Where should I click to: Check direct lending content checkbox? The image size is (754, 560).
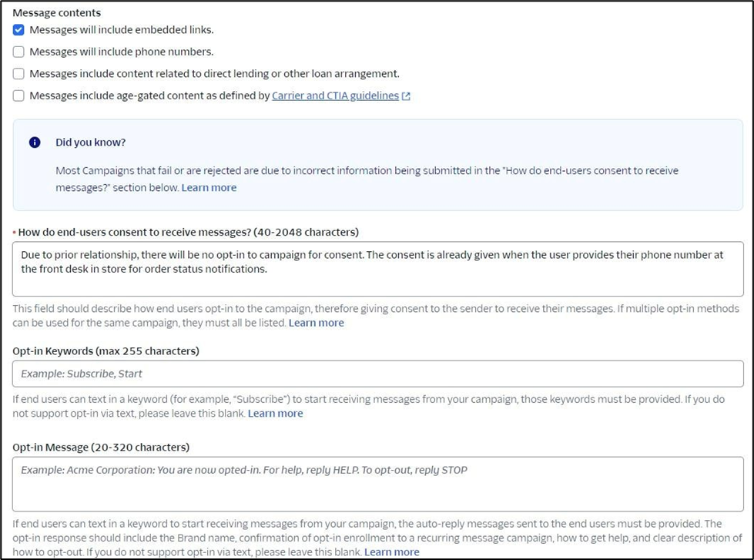[18, 74]
